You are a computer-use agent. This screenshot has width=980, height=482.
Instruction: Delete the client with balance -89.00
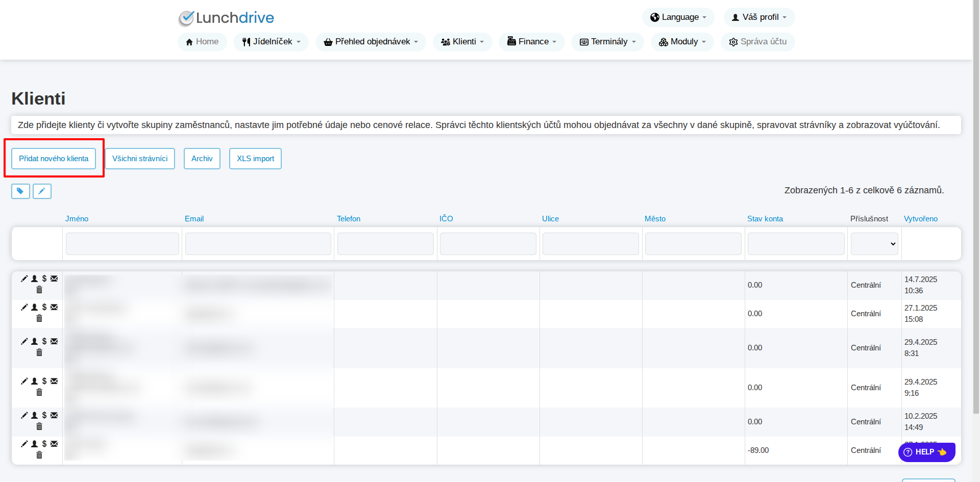(39, 455)
